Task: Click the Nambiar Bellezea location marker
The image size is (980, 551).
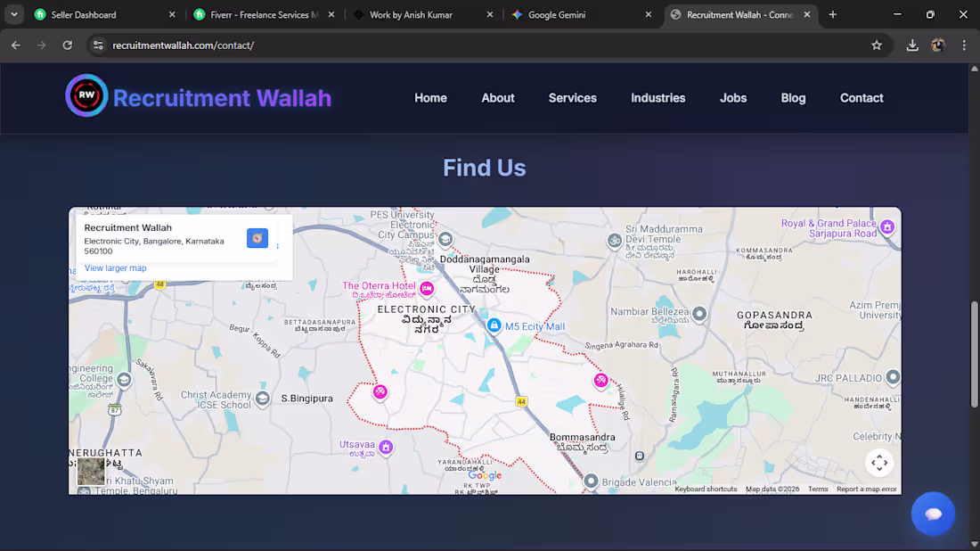Action: [699, 313]
